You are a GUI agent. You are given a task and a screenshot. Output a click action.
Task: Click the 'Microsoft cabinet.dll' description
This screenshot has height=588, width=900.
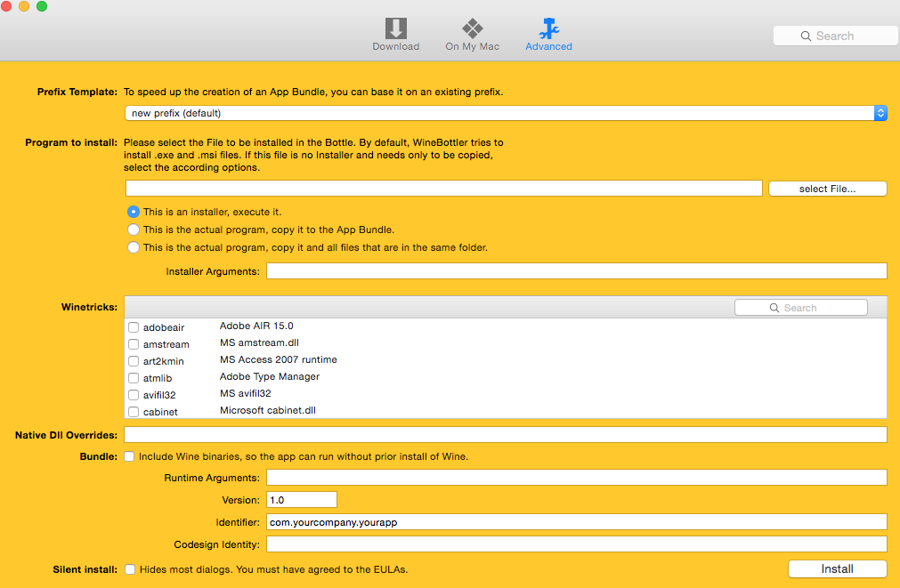click(x=267, y=410)
